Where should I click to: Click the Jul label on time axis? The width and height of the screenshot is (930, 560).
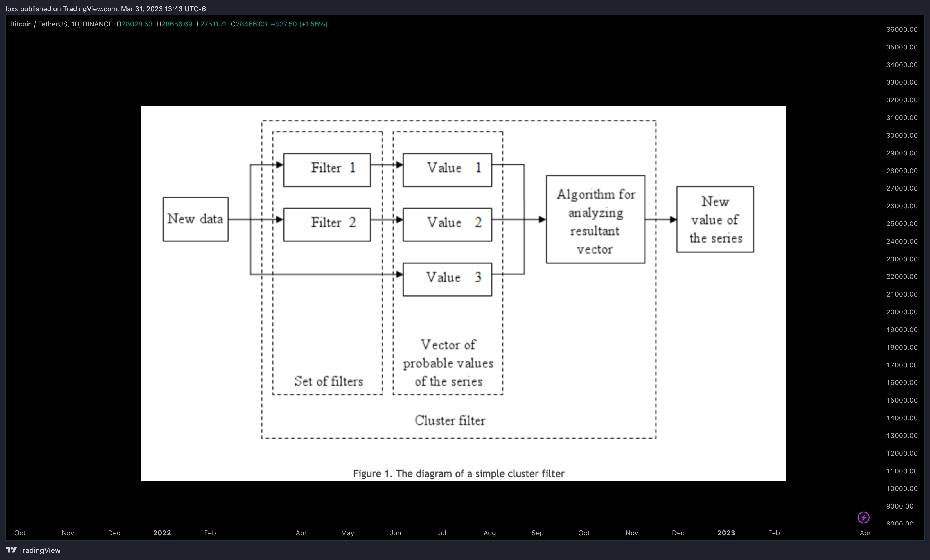point(442,533)
